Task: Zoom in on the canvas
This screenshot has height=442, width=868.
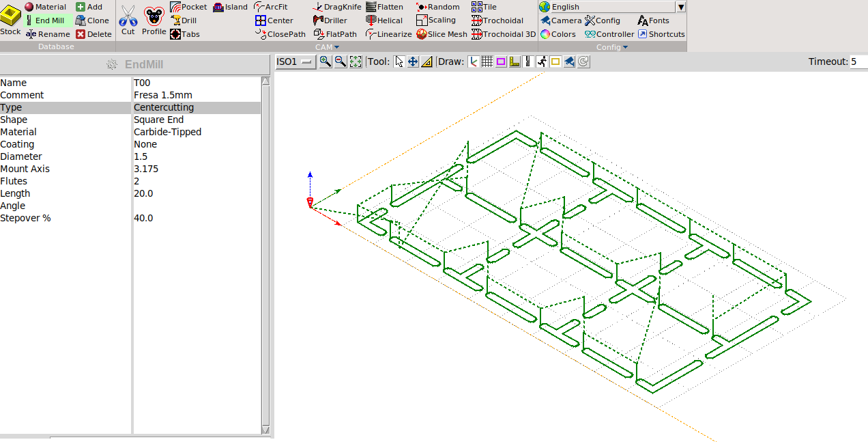Action: coord(325,61)
